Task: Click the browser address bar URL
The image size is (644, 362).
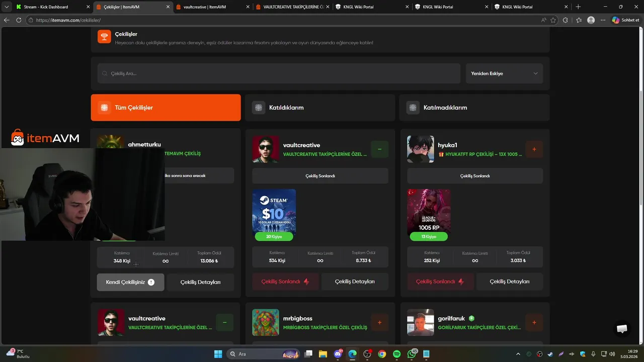Action: [68, 20]
